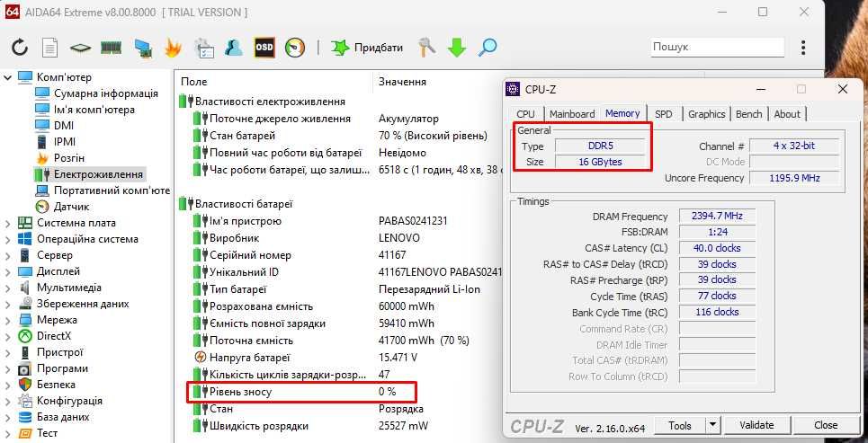Click the DRAM Frequency value 2394.7 MHz

click(717, 216)
